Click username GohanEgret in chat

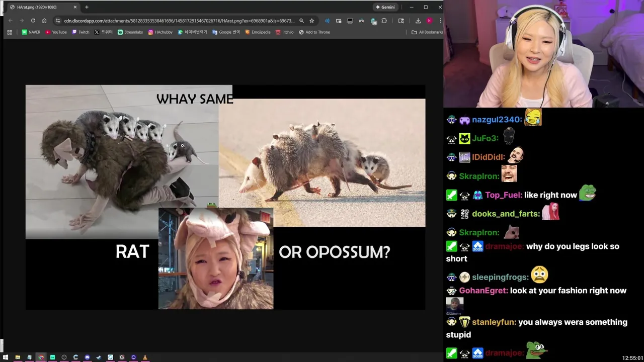pyautogui.click(x=483, y=291)
